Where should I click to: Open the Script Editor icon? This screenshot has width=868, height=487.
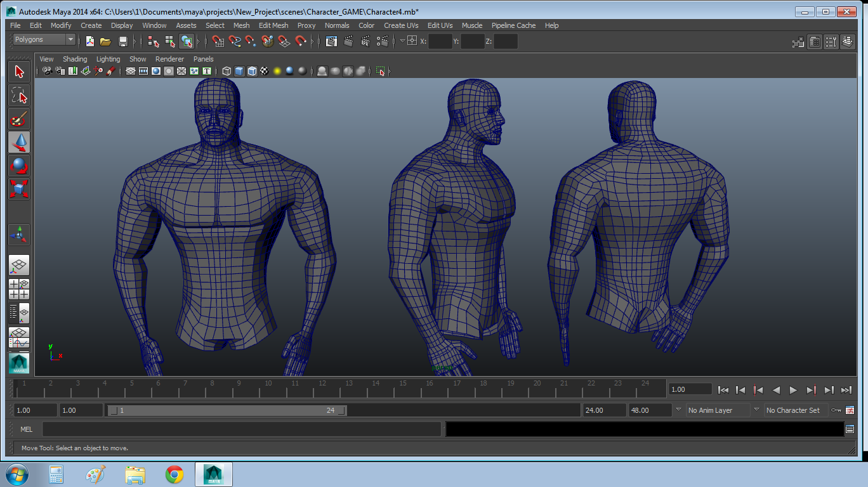[x=850, y=429]
